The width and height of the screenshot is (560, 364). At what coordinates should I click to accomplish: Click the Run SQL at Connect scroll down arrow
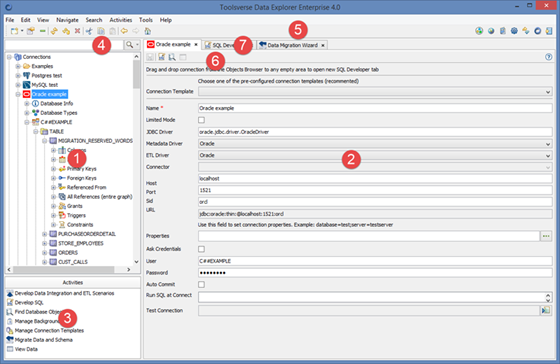[x=548, y=300]
